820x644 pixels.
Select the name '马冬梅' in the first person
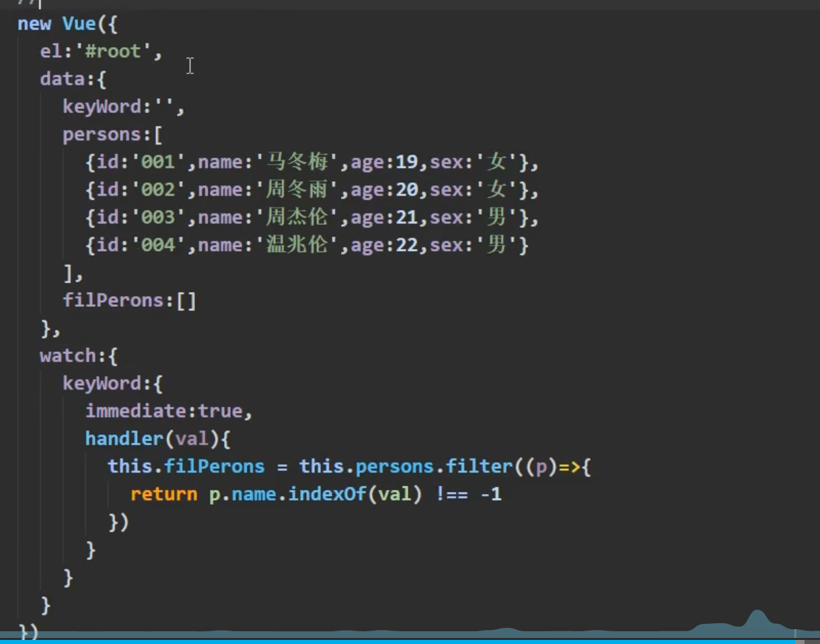click(x=297, y=162)
